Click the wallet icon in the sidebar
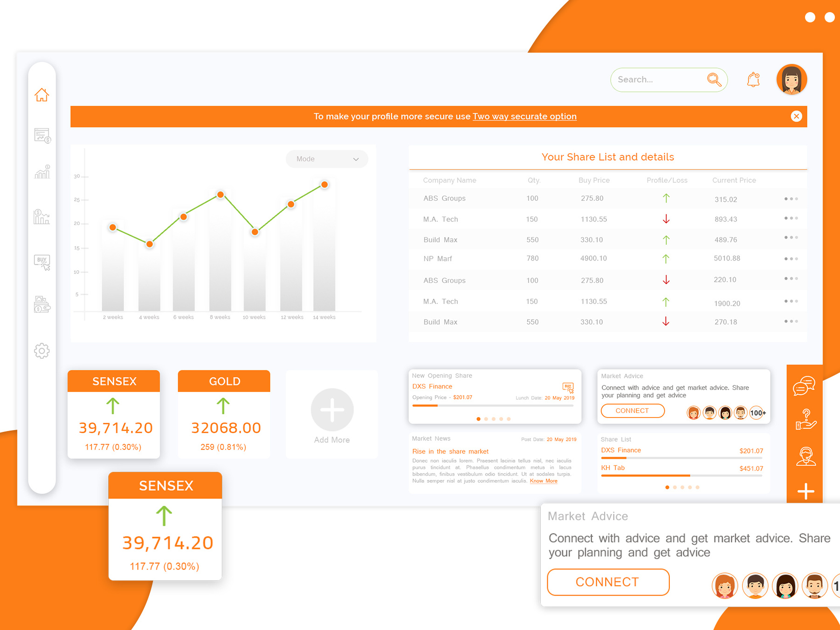Viewport: 840px width, 630px height. tap(42, 305)
